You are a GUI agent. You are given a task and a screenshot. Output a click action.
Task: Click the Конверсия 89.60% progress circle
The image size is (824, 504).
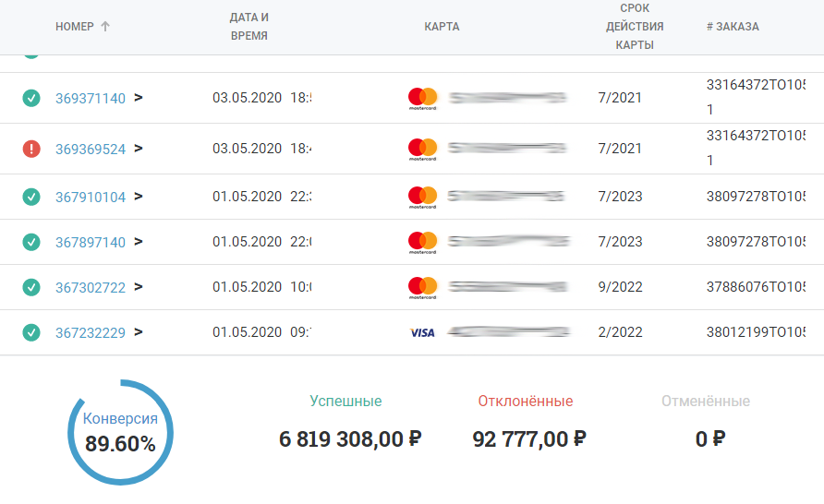pyautogui.click(x=120, y=432)
